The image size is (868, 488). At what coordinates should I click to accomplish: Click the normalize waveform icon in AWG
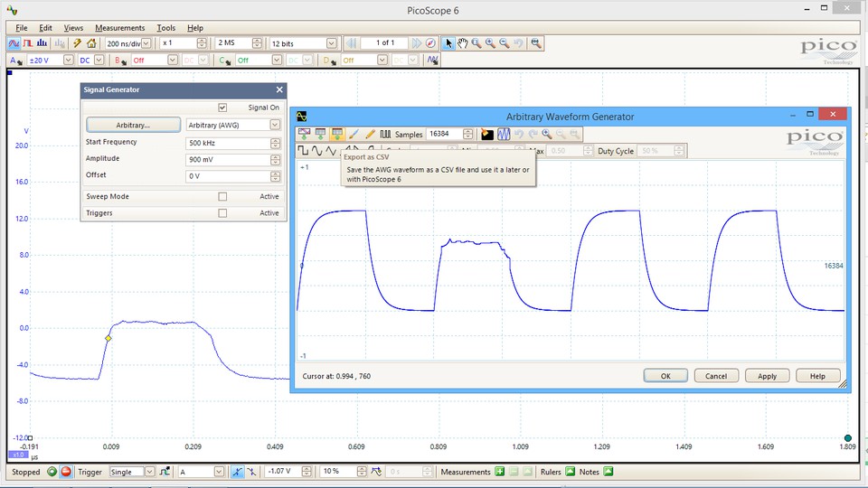point(504,134)
